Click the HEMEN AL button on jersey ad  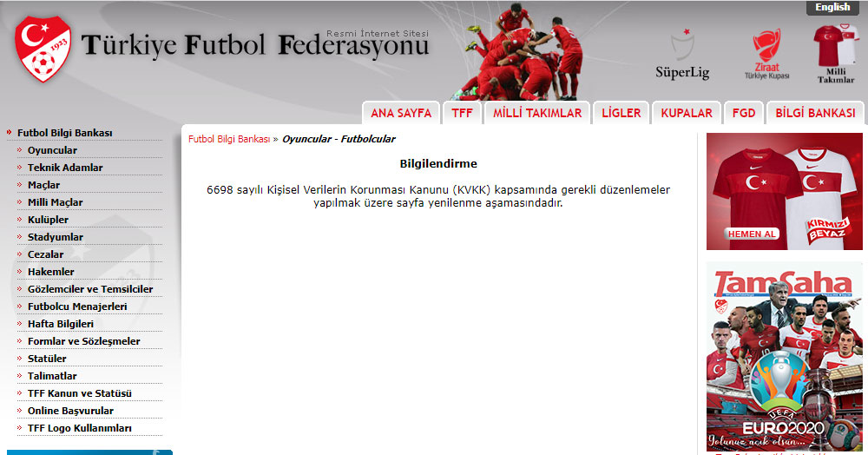pos(752,234)
